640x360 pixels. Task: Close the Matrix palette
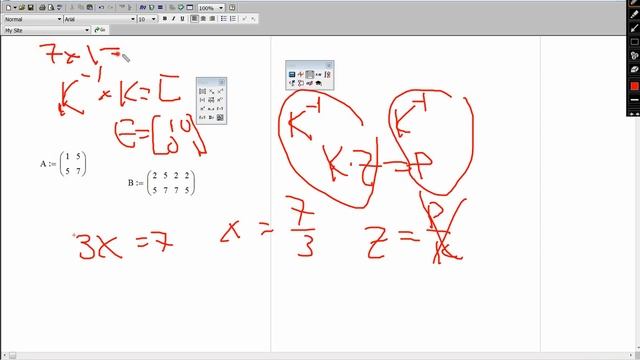tap(221, 82)
